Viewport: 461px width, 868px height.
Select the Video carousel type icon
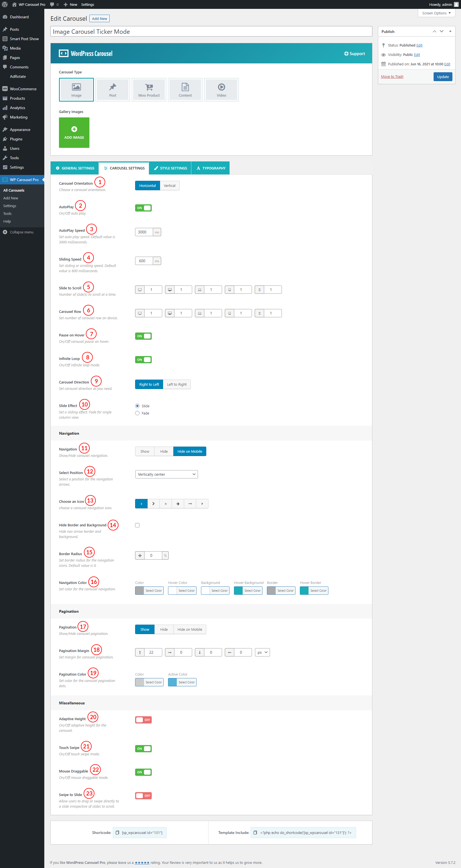pos(221,90)
